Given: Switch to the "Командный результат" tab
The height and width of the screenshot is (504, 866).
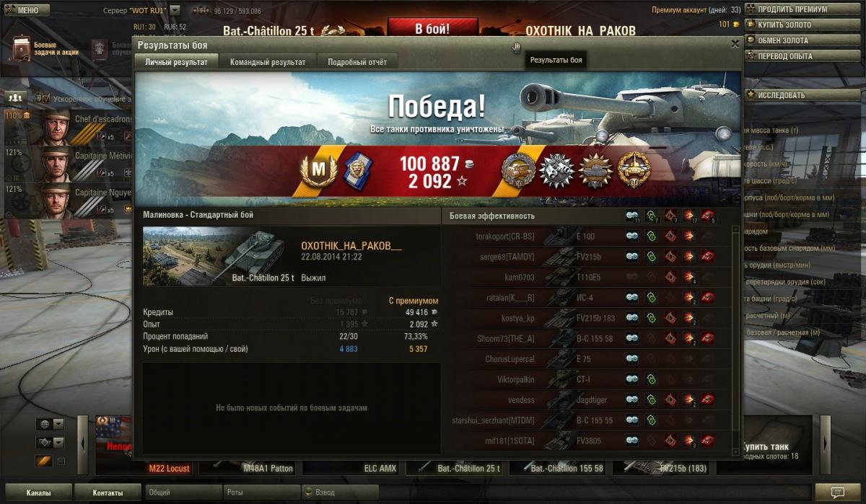Looking at the screenshot, I should click(268, 62).
